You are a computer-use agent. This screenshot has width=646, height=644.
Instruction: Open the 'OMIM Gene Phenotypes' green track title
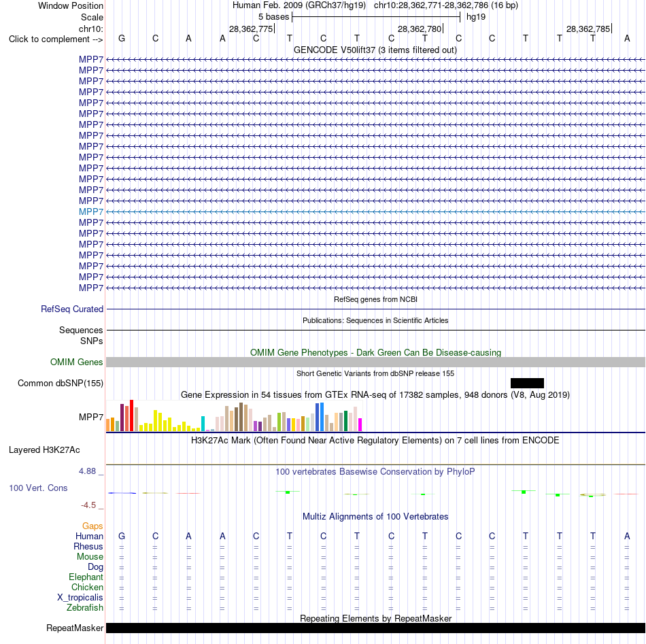coord(375,353)
